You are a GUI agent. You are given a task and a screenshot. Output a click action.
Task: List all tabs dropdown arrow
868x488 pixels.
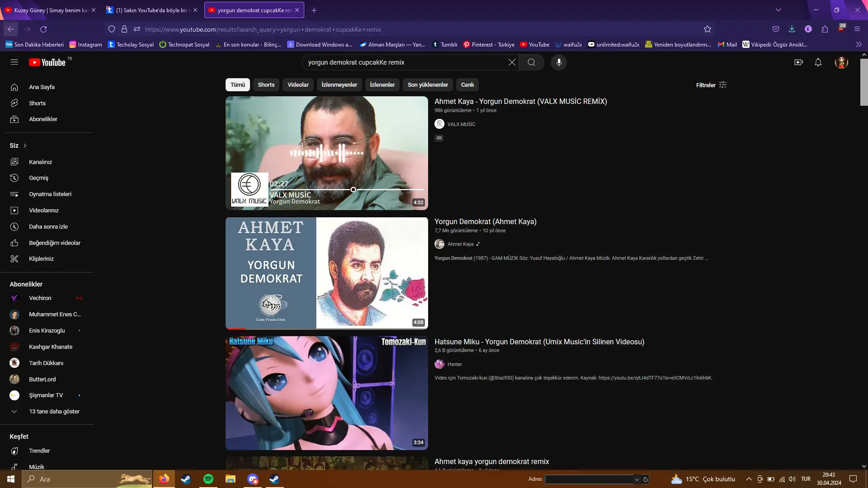point(778,10)
